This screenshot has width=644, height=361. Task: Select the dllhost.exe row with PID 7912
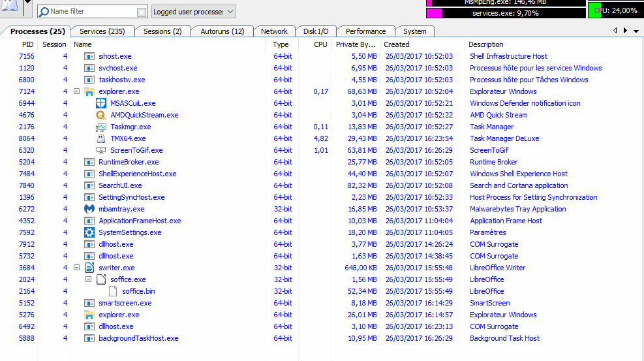(322, 244)
